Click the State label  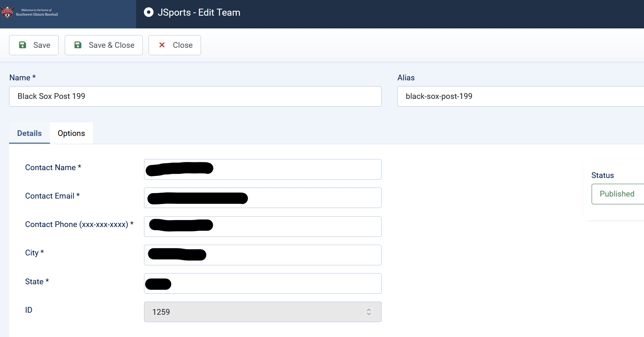tap(37, 281)
